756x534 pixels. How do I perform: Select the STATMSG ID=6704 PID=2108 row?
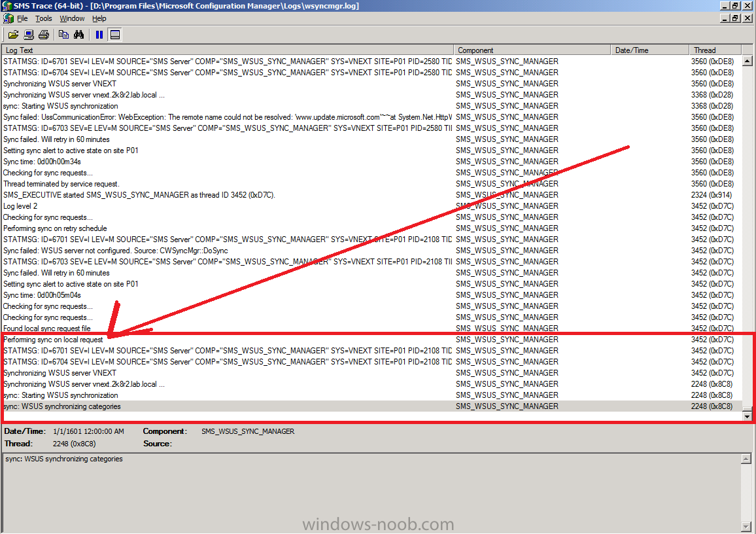(x=371, y=362)
